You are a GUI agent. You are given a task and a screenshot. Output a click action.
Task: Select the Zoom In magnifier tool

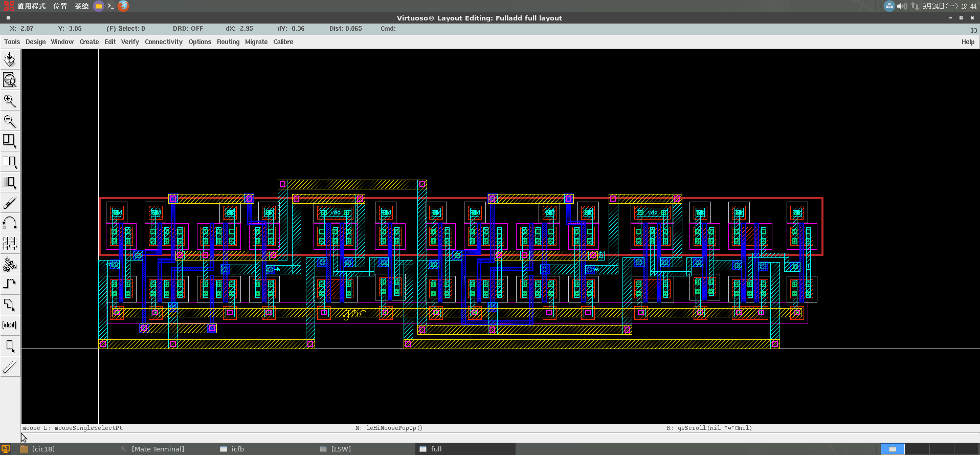(10, 100)
